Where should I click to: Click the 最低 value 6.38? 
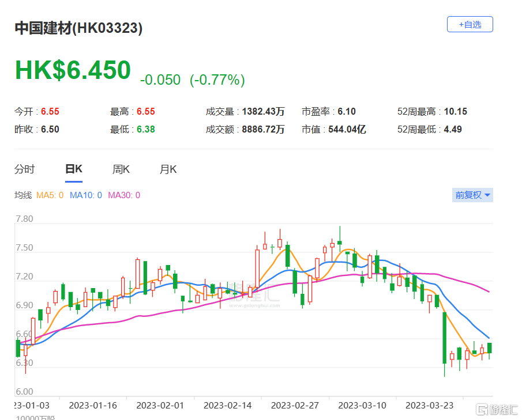point(146,130)
